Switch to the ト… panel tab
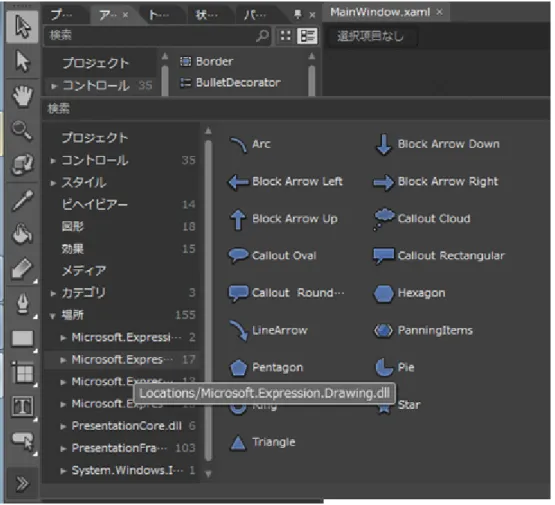The image size is (555, 505). click(159, 15)
